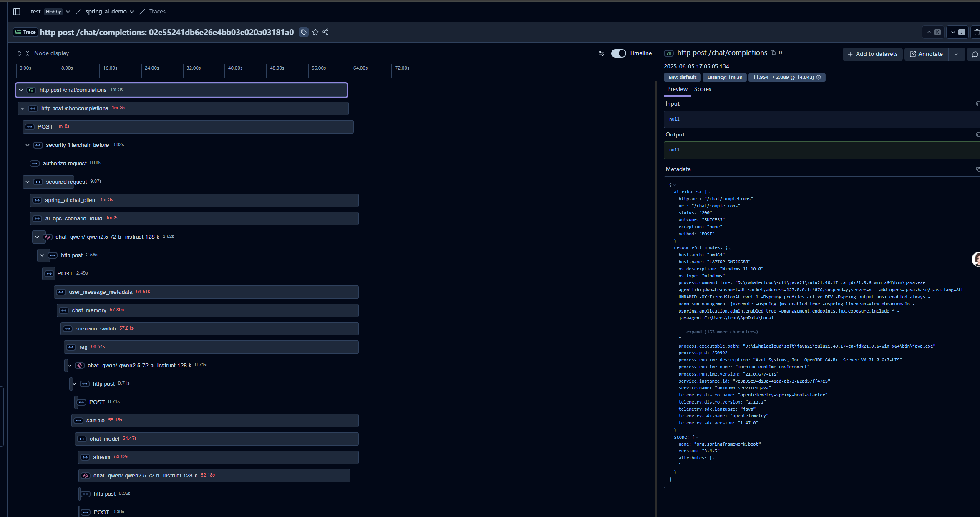Collapse the security filterchain before node
Screen dimensions: 980x517
coord(28,145)
